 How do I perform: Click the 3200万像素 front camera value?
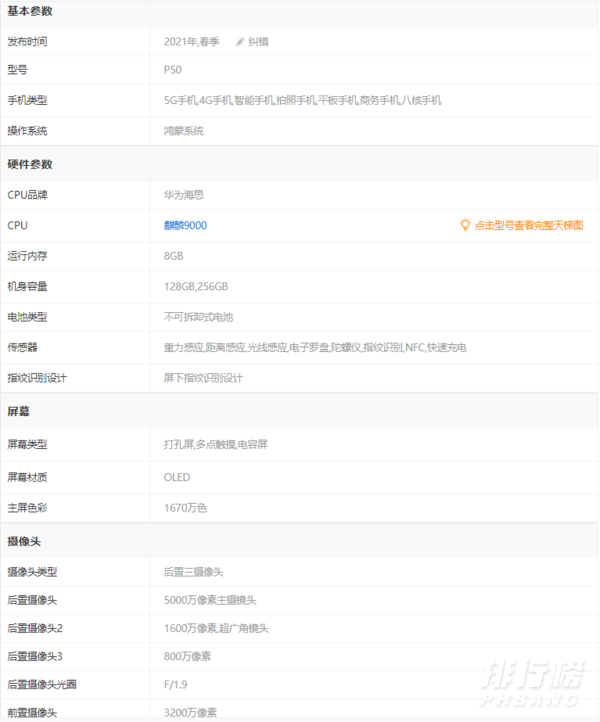190,712
